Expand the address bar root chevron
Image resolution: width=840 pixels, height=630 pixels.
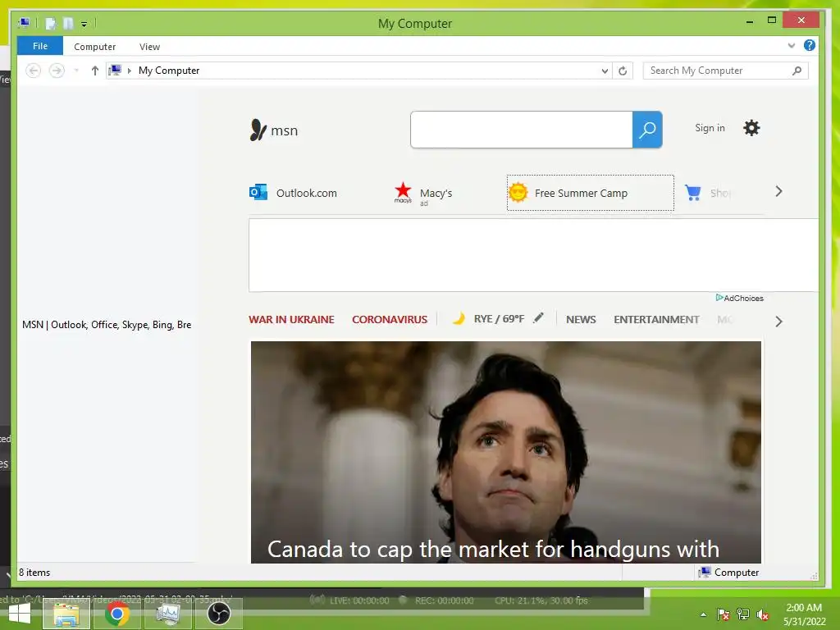pos(129,71)
